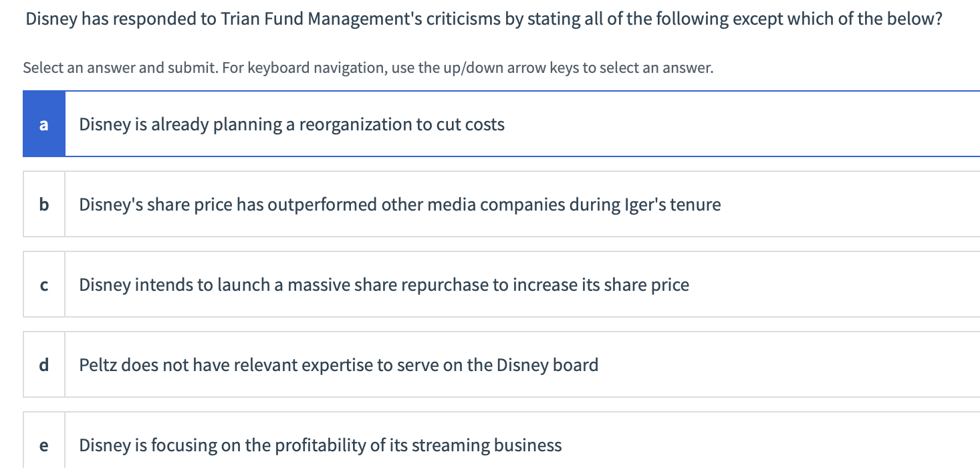Choose the letter 'c' answer tile
Viewport: 980px width, 468px height.
(x=44, y=285)
